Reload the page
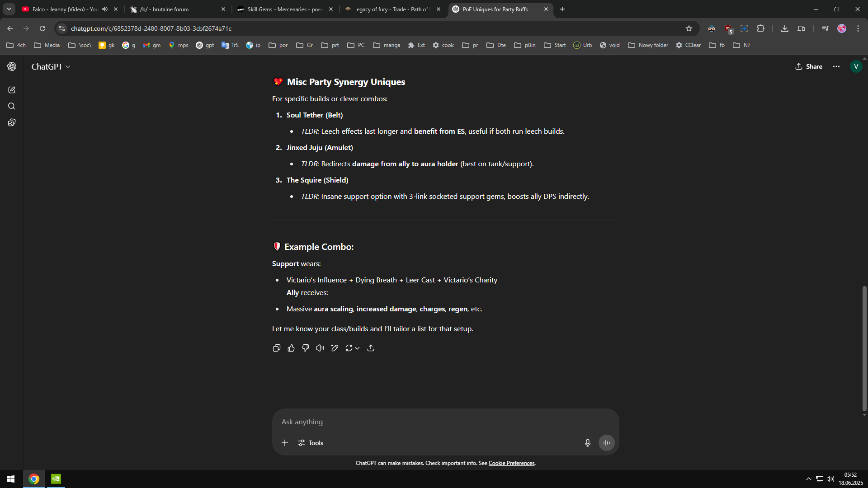Image resolution: width=868 pixels, height=488 pixels. 42,28
